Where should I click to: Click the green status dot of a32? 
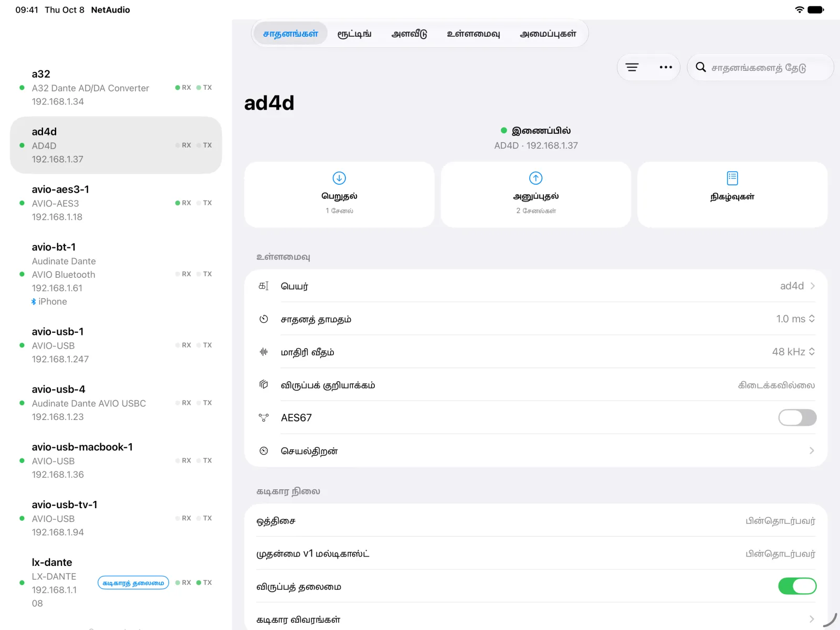[x=22, y=88]
